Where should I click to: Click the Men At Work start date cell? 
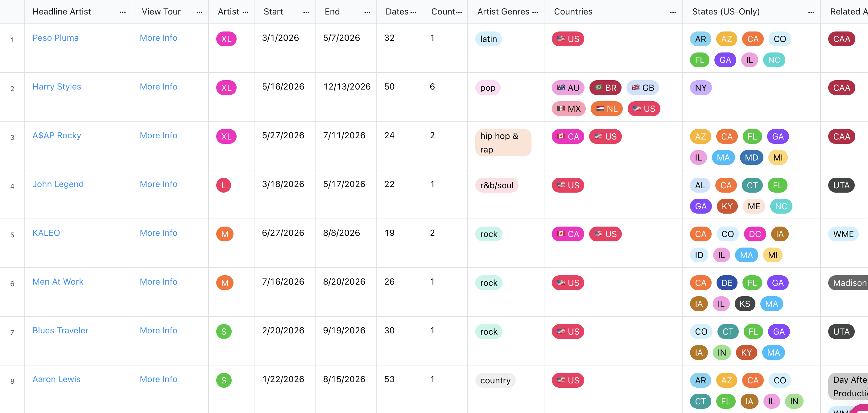[x=283, y=282]
